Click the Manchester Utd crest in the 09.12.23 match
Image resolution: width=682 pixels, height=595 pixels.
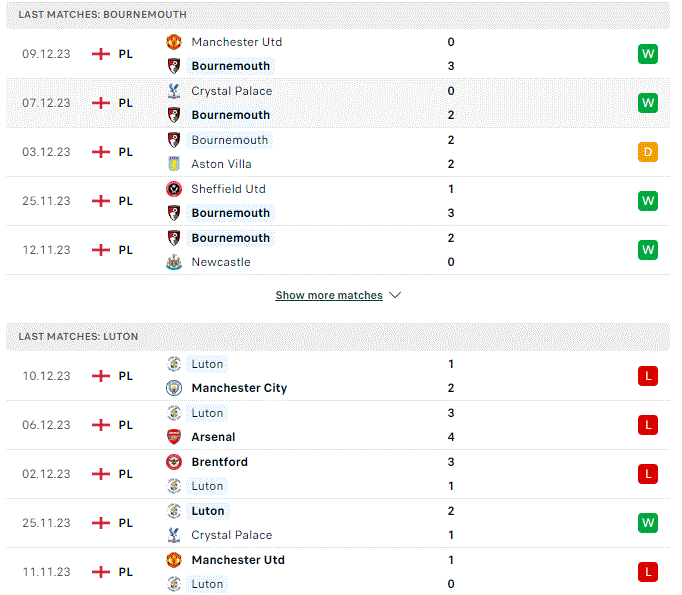click(x=174, y=42)
